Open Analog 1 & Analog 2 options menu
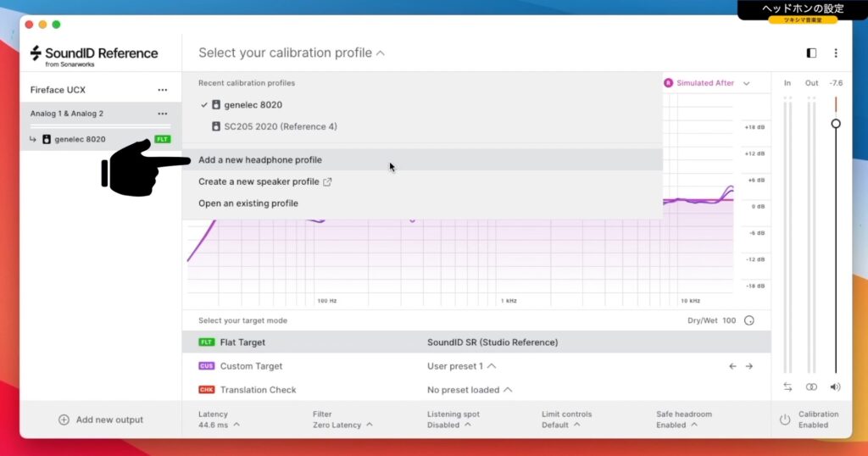The width and height of the screenshot is (868, 456). [162, 114]
